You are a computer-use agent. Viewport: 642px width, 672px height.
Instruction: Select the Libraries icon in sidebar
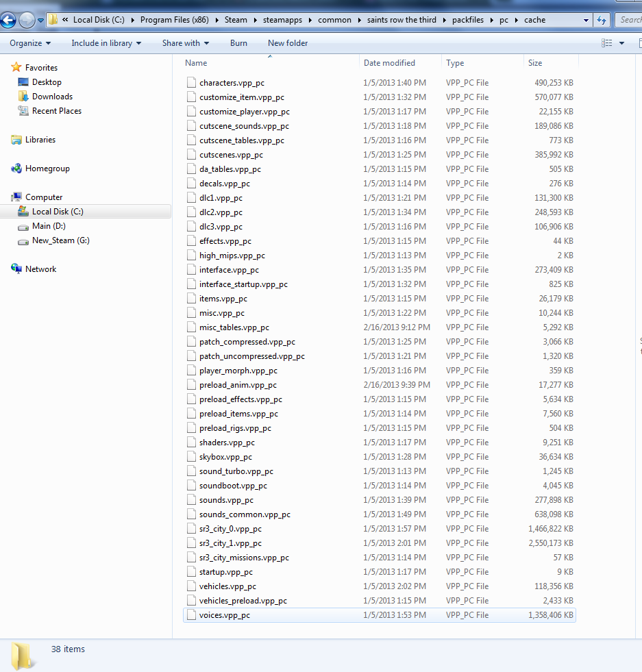point(16,140)
